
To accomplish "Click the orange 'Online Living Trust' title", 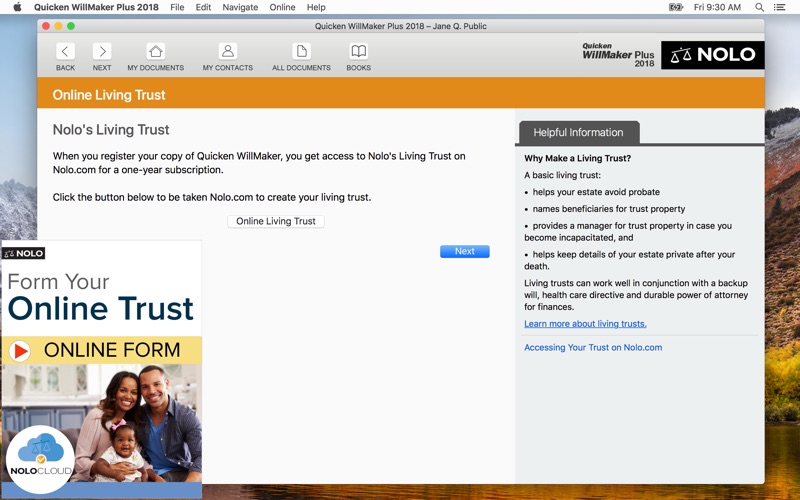I will pyautogui.click(x=109, y=95).
